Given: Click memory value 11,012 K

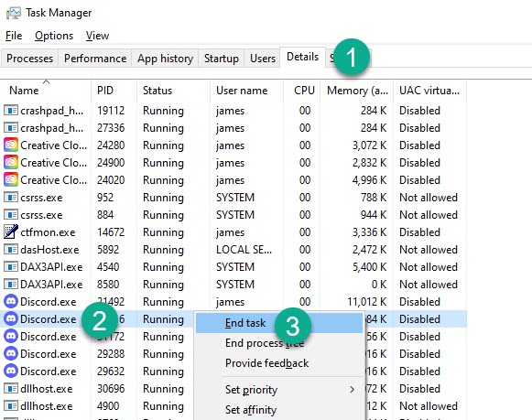Looking at the screenshot, I should pyautogui.click(x=367, y=302).
